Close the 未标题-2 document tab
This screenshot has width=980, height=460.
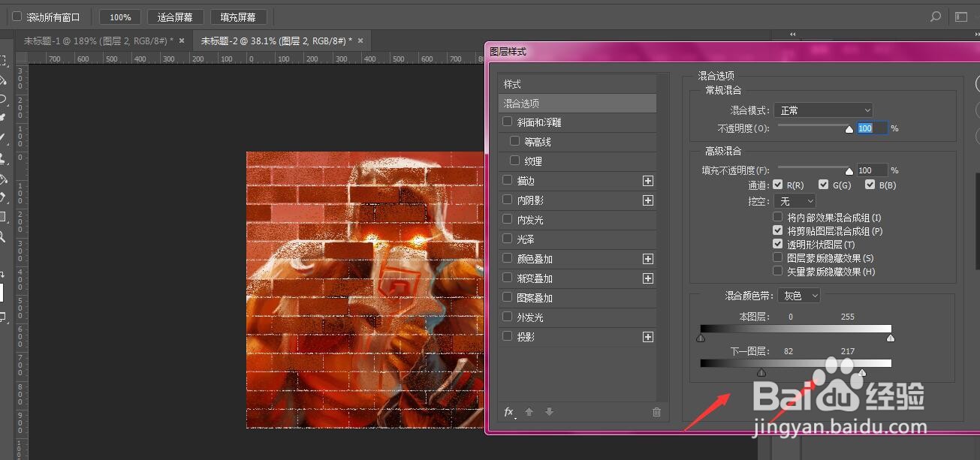(360, 41)
